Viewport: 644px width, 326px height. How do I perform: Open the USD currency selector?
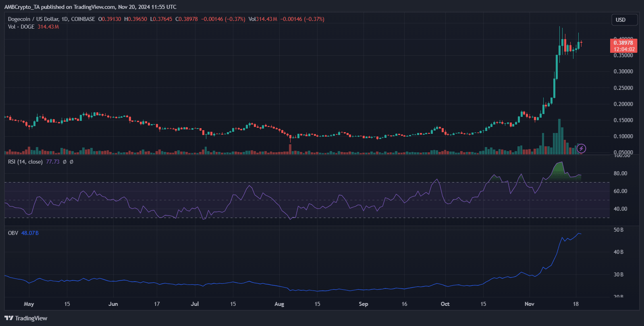[624, 20]
